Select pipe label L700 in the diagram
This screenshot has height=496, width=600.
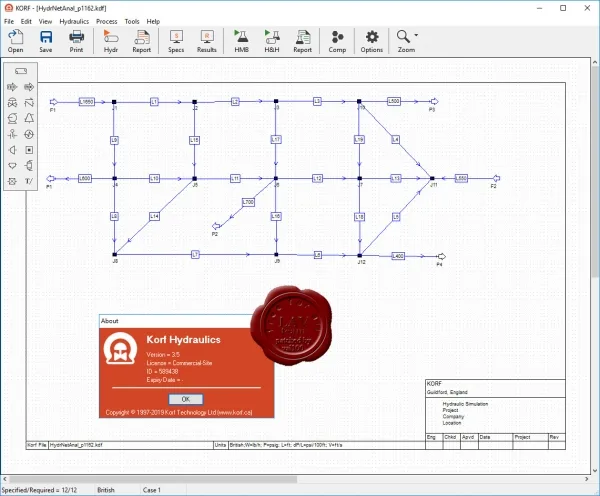coord(248,202)
